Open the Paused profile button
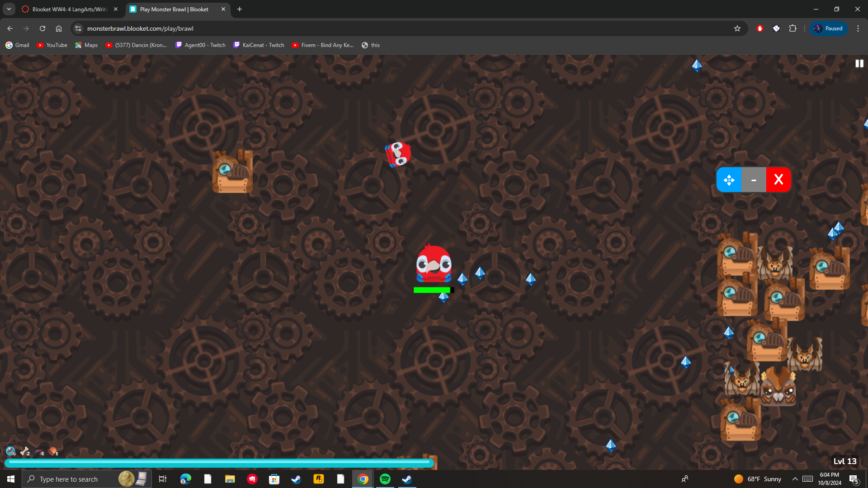The width and height of the screenshot is (868, 488). (829, 28)
